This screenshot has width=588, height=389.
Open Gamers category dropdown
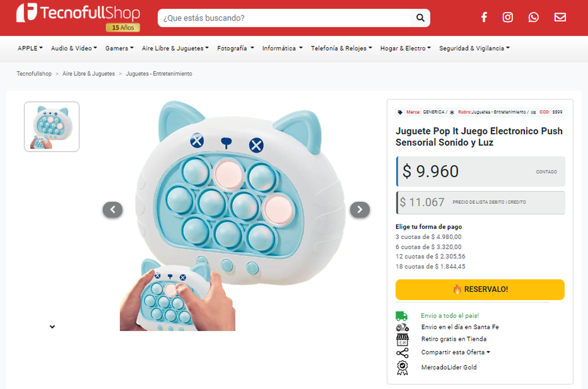click(x=120, y=48)
